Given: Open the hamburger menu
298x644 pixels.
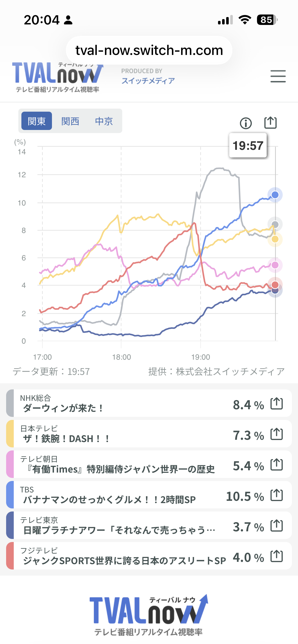Looking at the screenshot, I should 278,76.
